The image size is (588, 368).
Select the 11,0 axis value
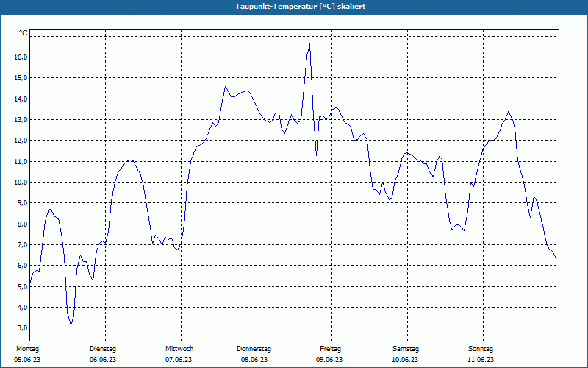click(21, 161)
